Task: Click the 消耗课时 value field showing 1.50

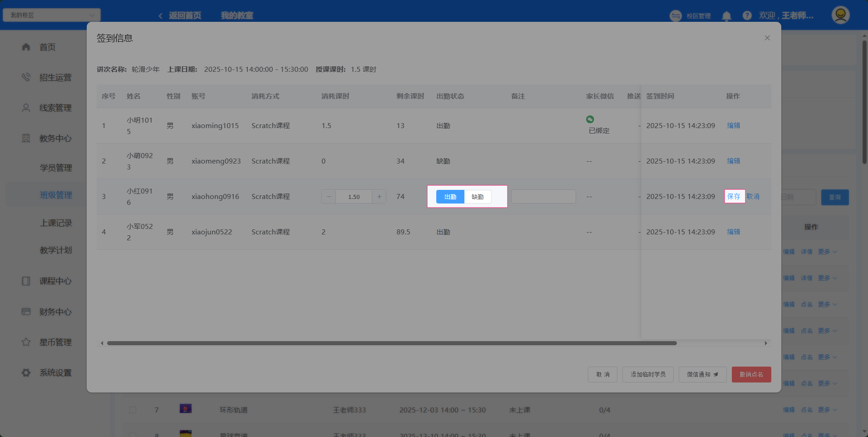Action: click(354, 197)
